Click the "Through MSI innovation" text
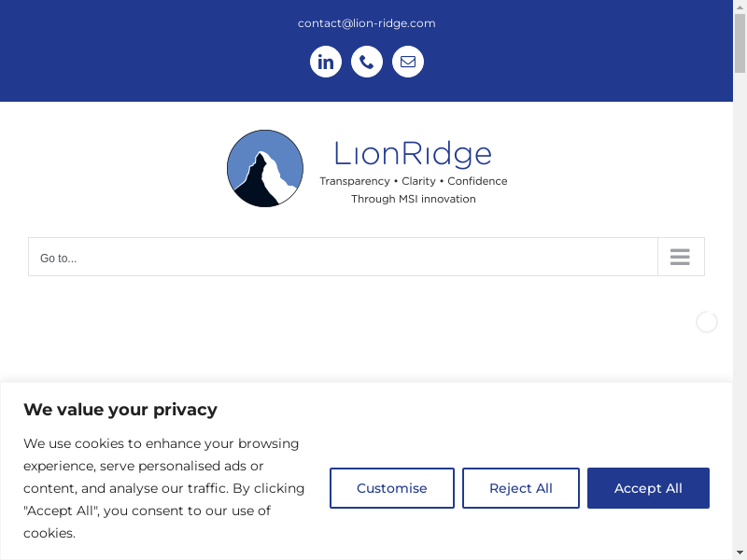Viewport: 747px width, 560px height. (x=414, y=199)
